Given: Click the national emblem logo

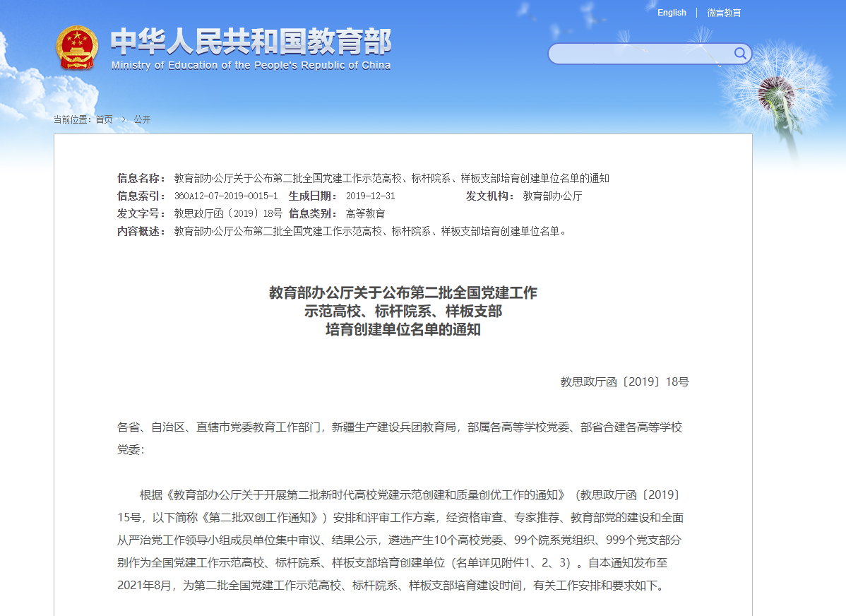Looking at the screenshot, I should point(78,49).
